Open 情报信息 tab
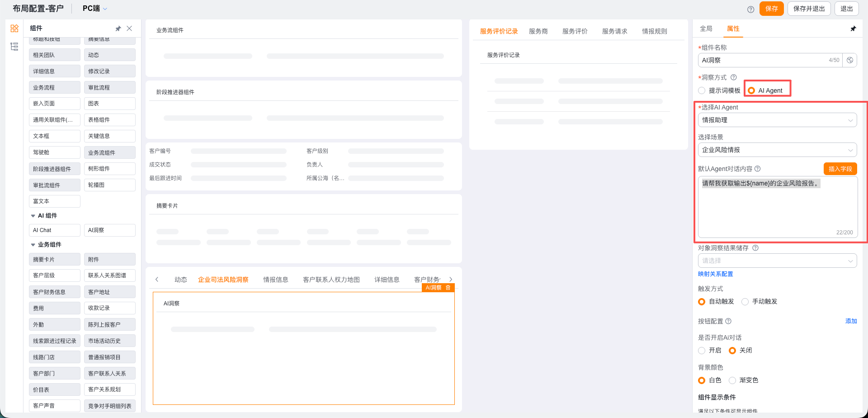The height and width of the screenshot is (418, 868). (276, 280)
